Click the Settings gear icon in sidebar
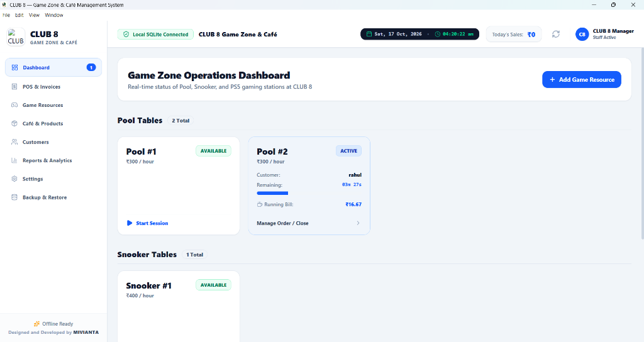Screen dimensions: 644x342 click(14, 179)
